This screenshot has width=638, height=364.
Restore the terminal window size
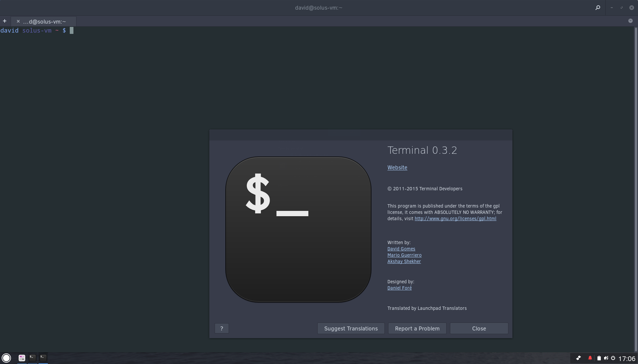click(621, 8)
